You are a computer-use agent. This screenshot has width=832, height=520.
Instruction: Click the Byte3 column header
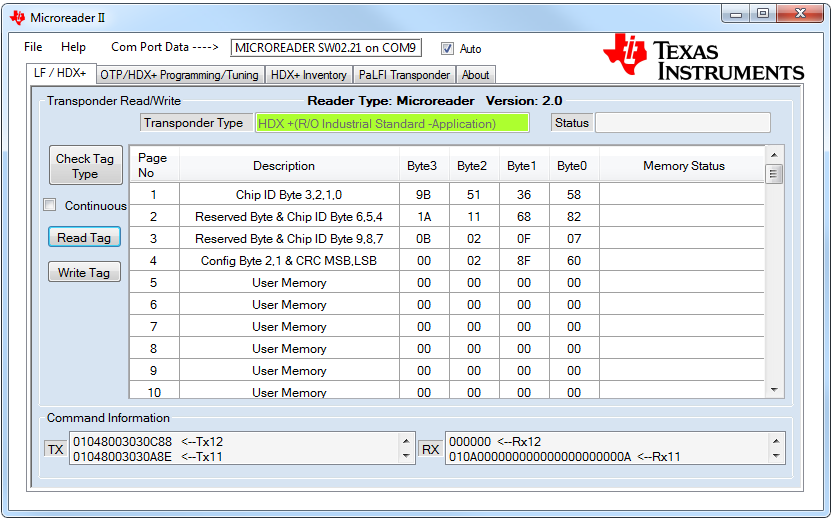tap(424, 165)
